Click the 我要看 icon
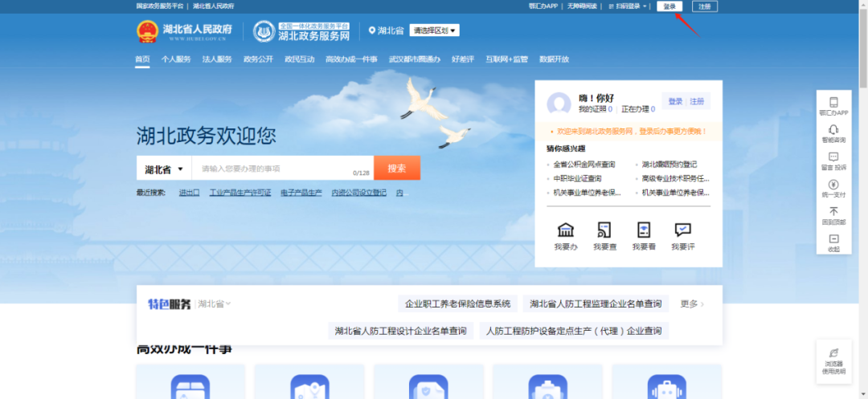 [644, 230]
